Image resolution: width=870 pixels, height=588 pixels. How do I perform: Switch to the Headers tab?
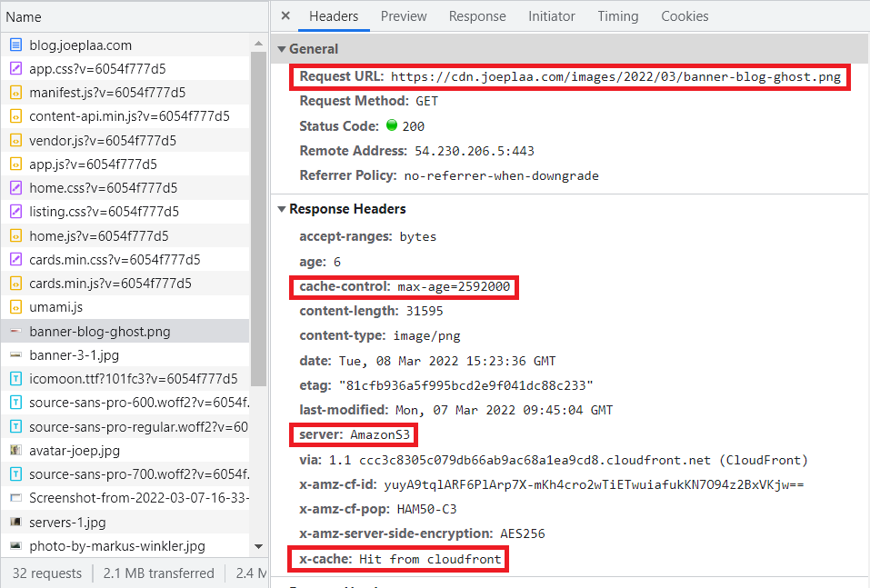tap(334, 16)
